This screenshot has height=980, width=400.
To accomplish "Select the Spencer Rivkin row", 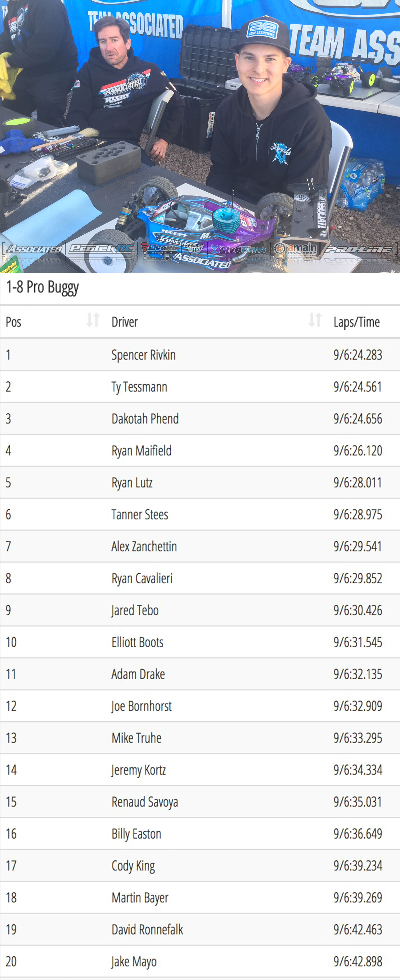I will [x=200, y=355].
